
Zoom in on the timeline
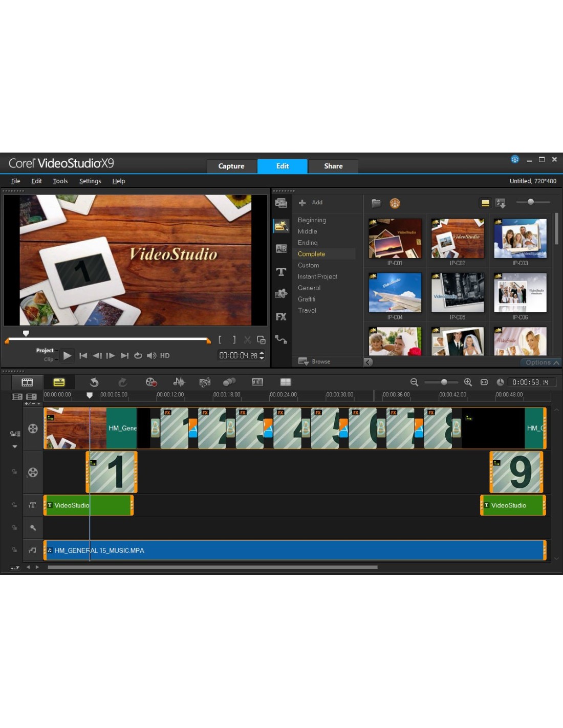coord(468,382)
